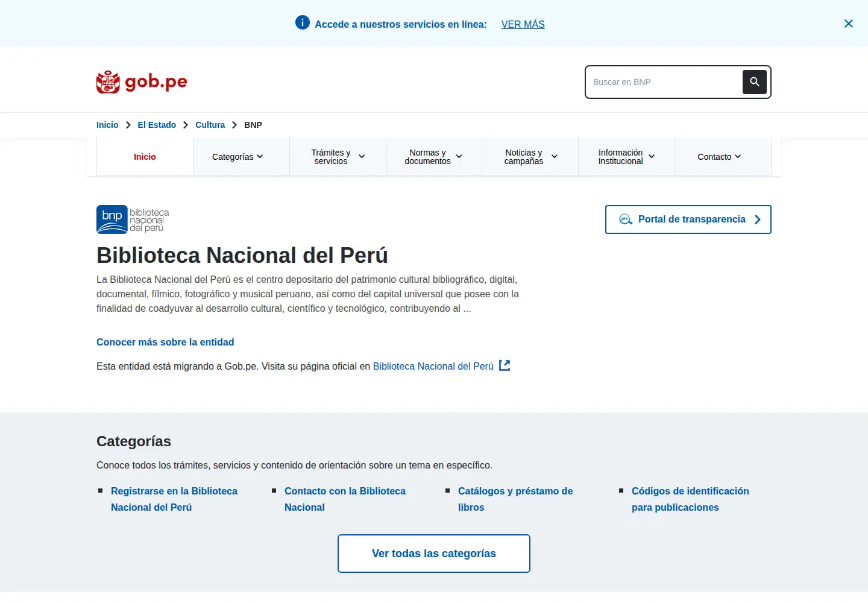The image size is (868, 603).
Task: Open the Cultura breadcrumb link
Action: pos(210,125)
